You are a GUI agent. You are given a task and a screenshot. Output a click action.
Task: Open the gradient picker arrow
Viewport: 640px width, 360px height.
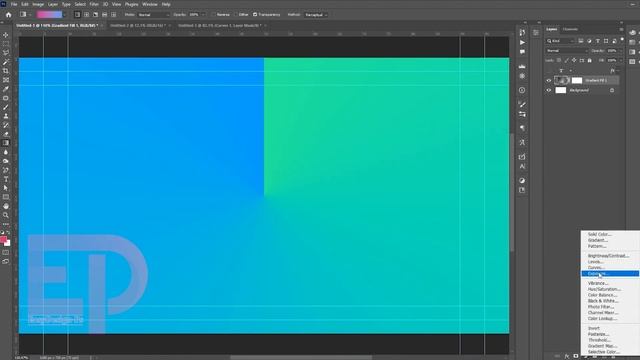pyautogui.click(x=64, y=15)
